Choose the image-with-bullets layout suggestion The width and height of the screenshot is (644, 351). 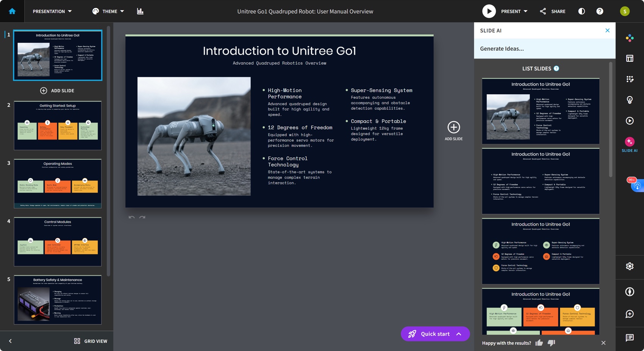[x=541, y=111]
